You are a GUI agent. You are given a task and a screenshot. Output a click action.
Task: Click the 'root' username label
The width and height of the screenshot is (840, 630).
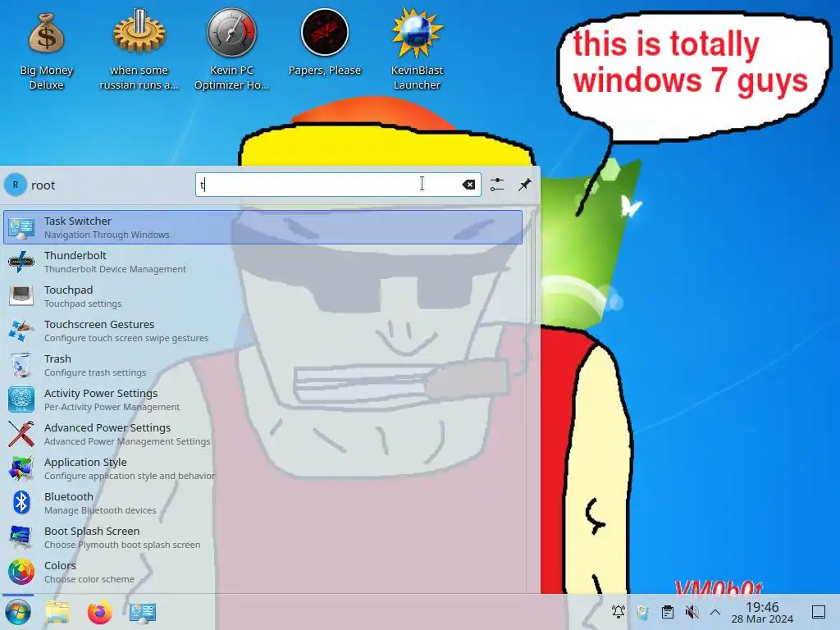click(x=43, y=185)
